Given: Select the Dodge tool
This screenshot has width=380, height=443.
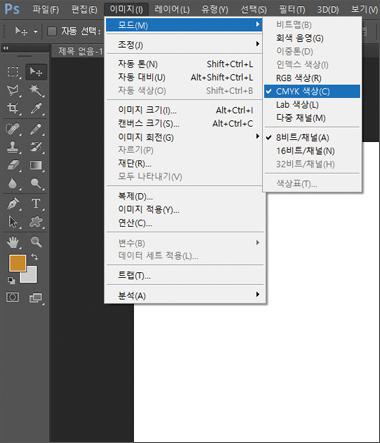Looking at the screenshot, I should tap(36, 183).
